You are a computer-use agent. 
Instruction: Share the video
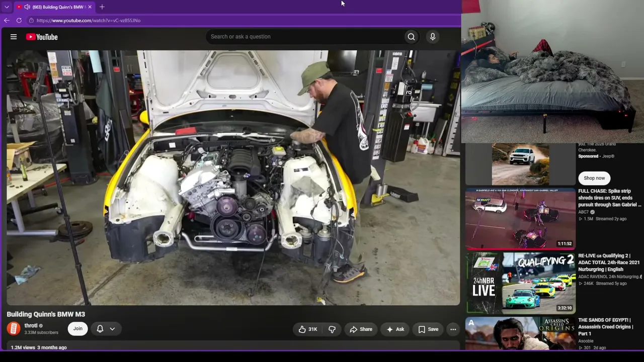(x=361, y=329)
